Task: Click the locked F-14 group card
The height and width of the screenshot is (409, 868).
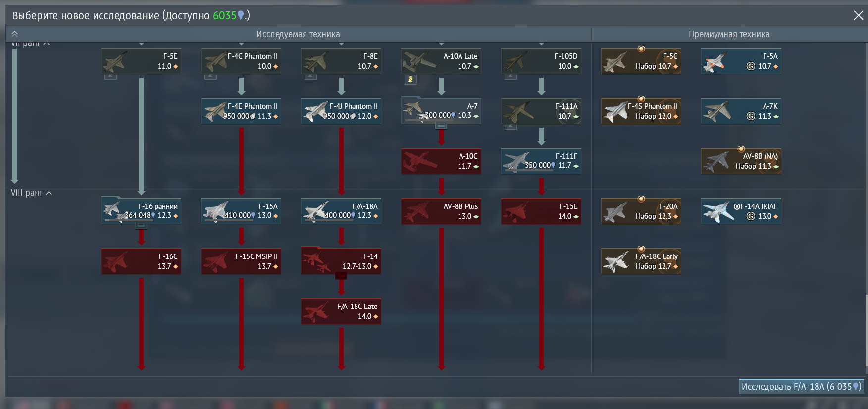Action: [x=341, y=261]
